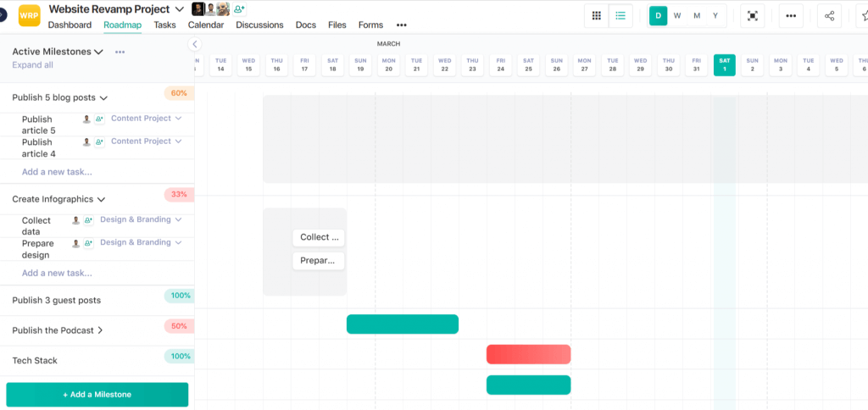The image size is (868, 410).
Task: Click the 50% progress badge
Action: click(x=179, y=326)
